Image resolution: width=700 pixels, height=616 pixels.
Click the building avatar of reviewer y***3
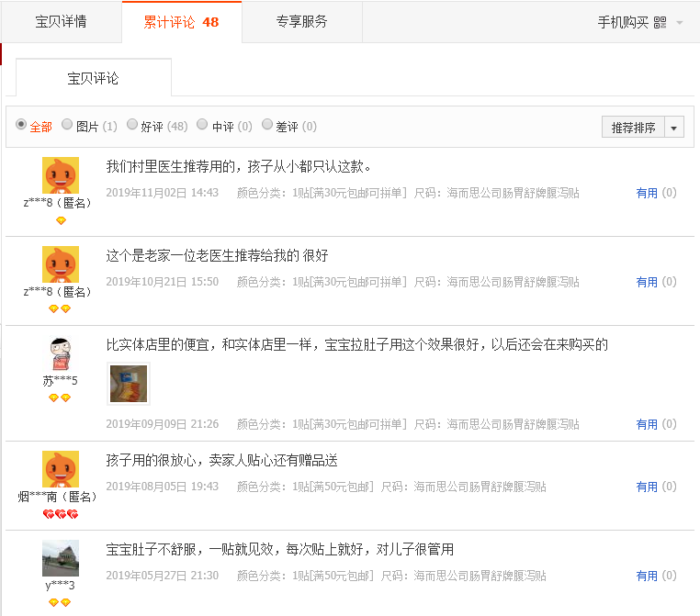click(x=61, y=558)
